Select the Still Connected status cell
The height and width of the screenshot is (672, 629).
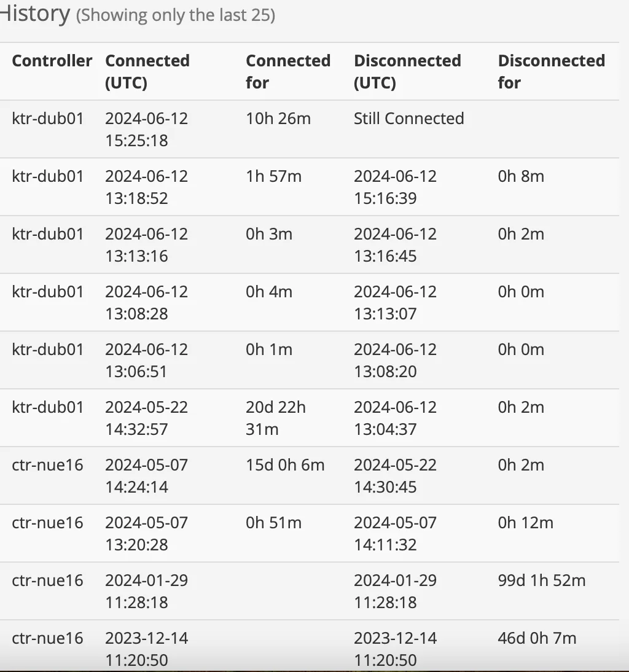(408, 119)
